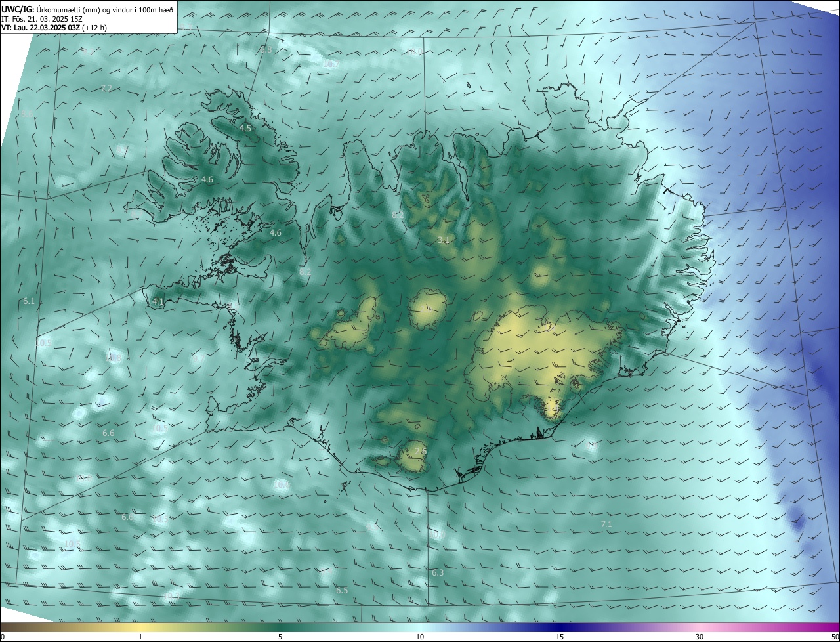Click the 50 tick on the colour scale
Screen dimensions: 840x642
click(x=835, y=637)
